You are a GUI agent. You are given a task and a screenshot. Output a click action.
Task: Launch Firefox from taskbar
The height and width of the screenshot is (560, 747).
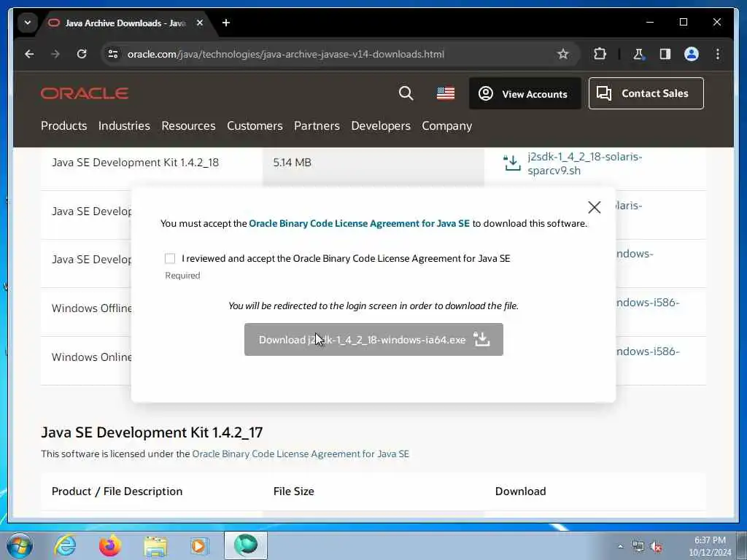(109, 545)
